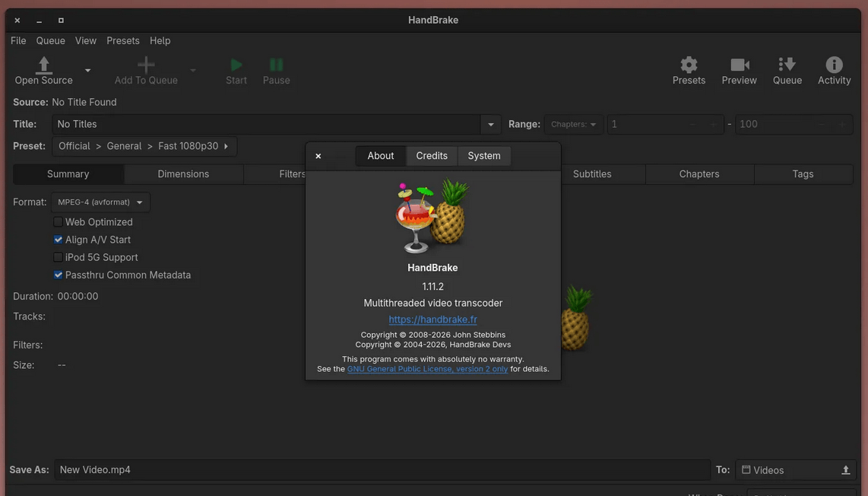The image size is (868, 496).
Task: Click the green Start play icon
Action: pyautogui.click(x=236, y=65)
